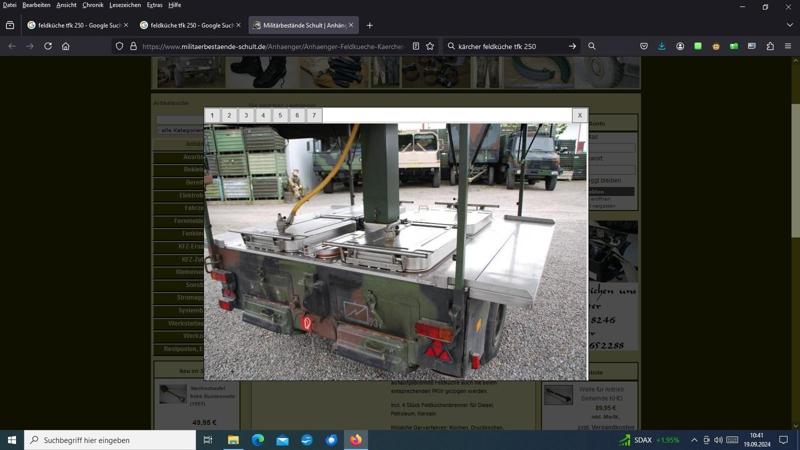Viewport: 800px width, 450px height.
Task: Show image 7 in gallery
Action: [x=314, y=115]
